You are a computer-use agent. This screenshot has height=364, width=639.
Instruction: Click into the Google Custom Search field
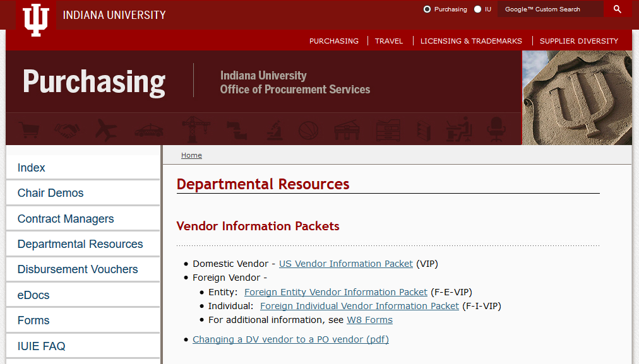click(x=549, y=9)
